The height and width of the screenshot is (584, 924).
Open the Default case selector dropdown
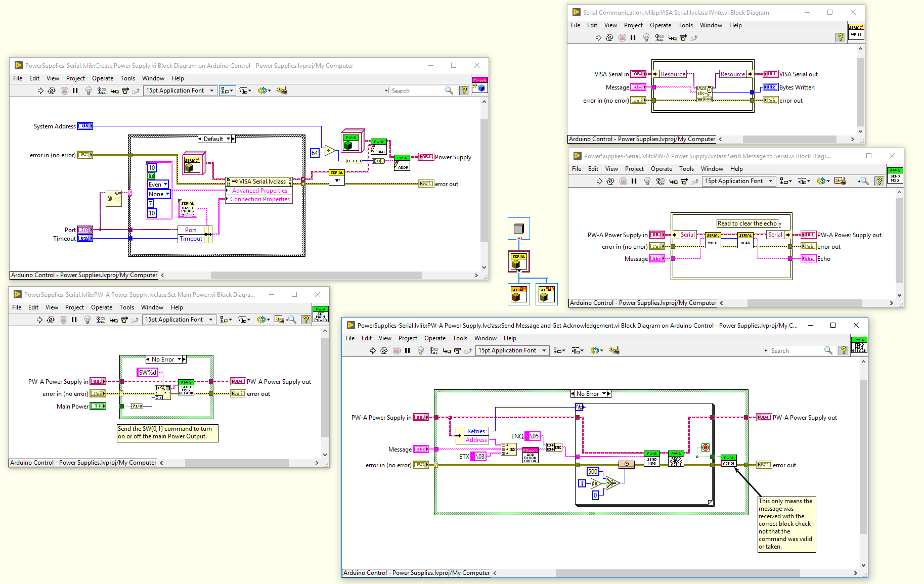pyautogui.click(x=229, y=139)
